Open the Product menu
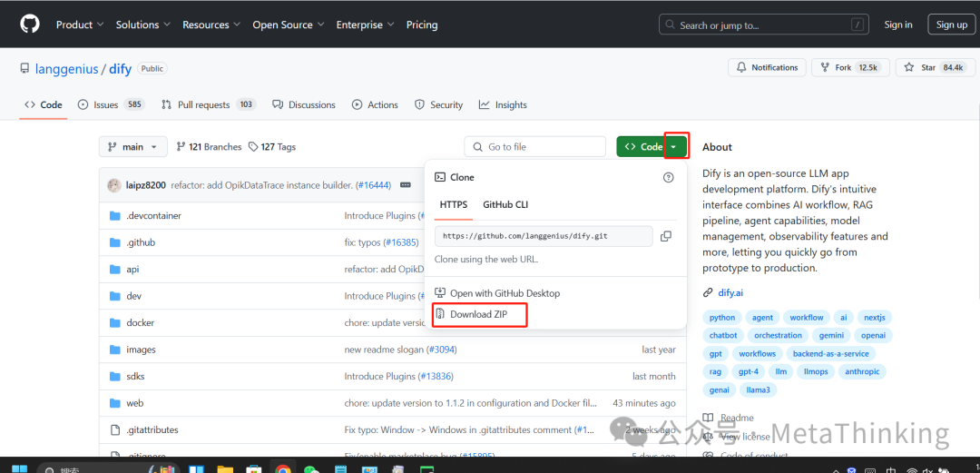 79,25
